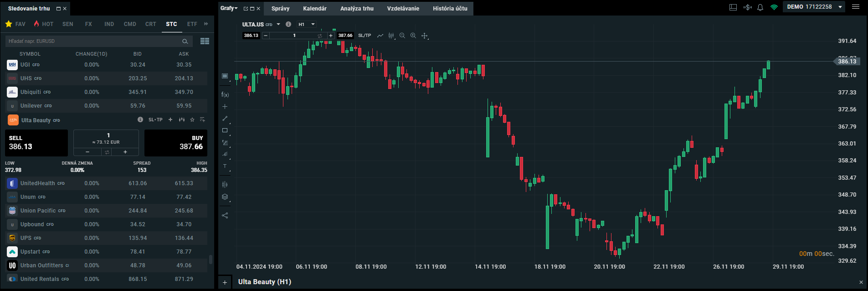Open the notifications bell
Viewport: 868px width, 291px height.
[760, 7]
